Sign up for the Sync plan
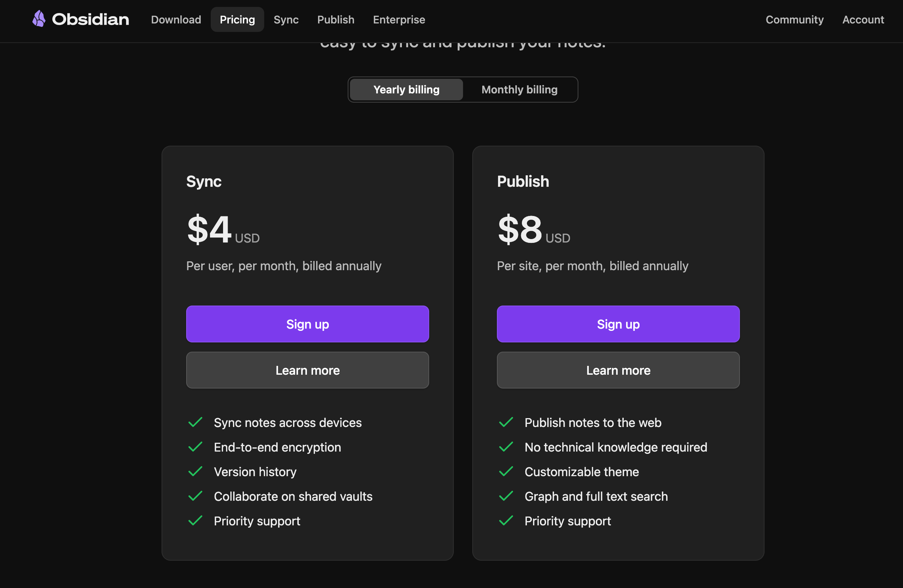This screenshot has height=588, width=903. tap(307, 324)
